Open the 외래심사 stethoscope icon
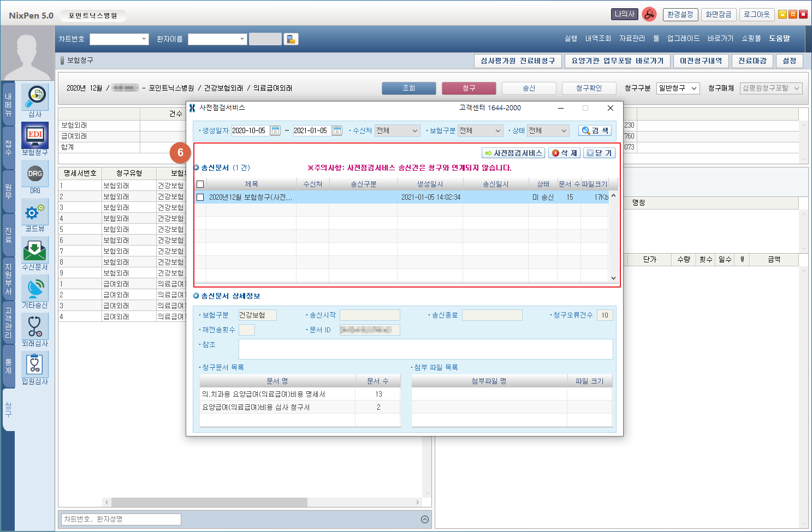Image resolution: width=812 pixels, height=532 pixels. click(x=35, y=326)
